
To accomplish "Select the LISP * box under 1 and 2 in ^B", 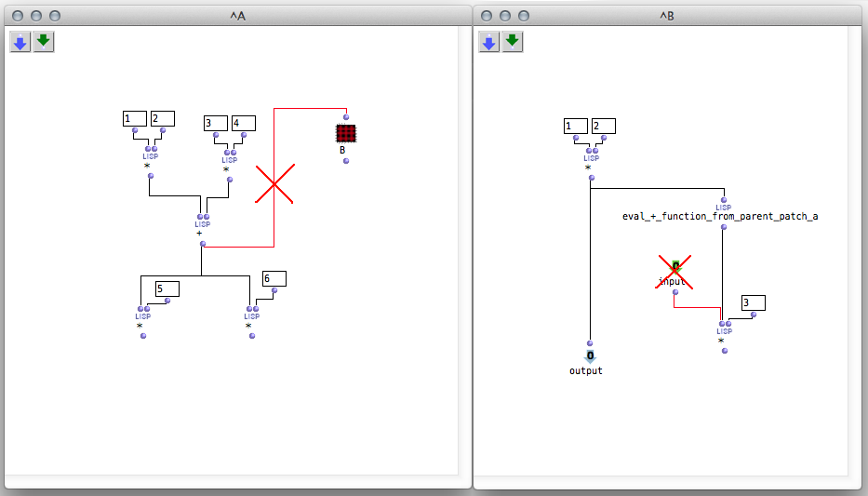I will (591, 162).
